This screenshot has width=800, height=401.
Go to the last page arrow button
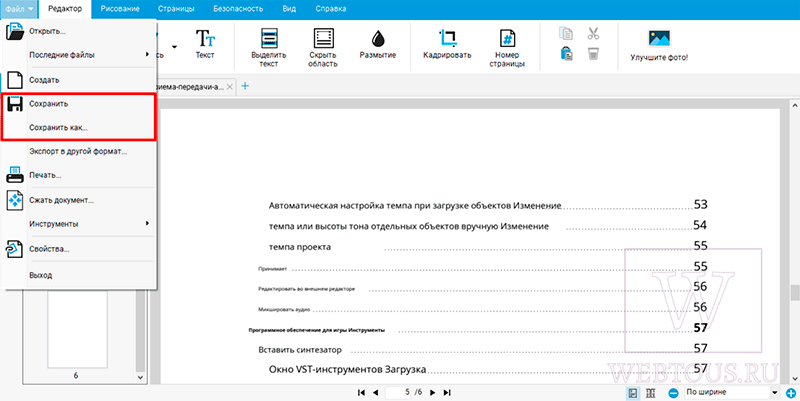pos(447,393)
